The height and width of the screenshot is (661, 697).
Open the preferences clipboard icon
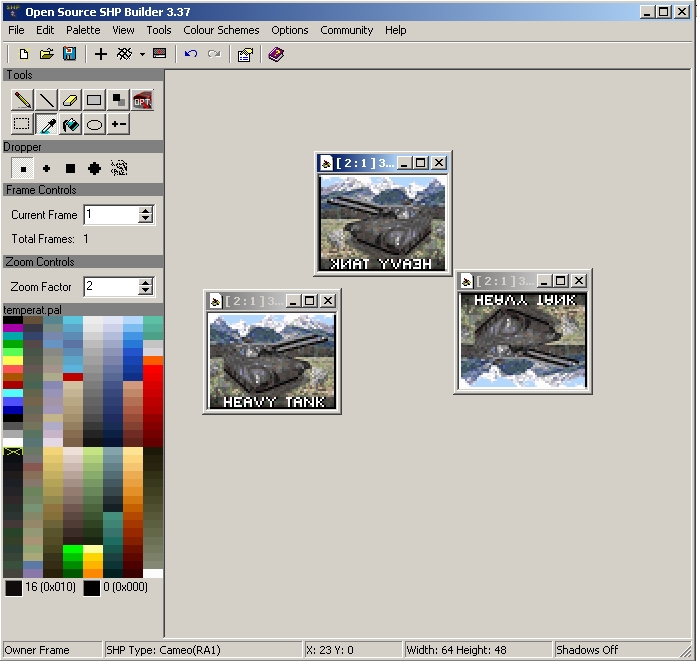click(x=245, y=55)
